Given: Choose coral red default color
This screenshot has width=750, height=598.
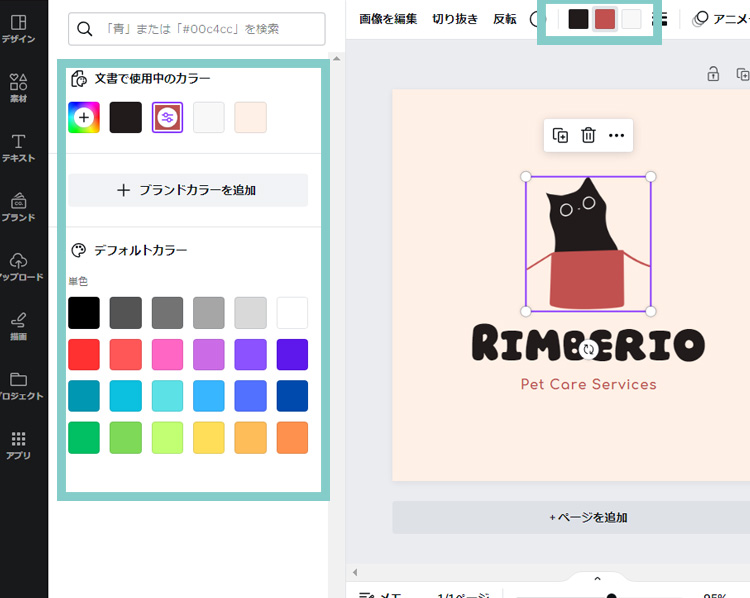Looking at the screenshot, I should (125, 354).
